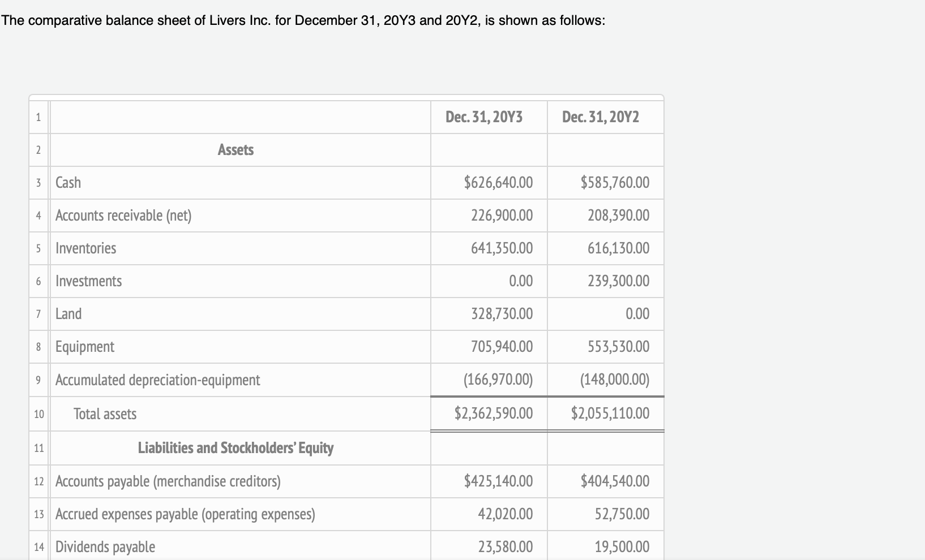The image size is (925, 560).
Task: Select Accrued expenses payable label
Action: pos(185,514)
